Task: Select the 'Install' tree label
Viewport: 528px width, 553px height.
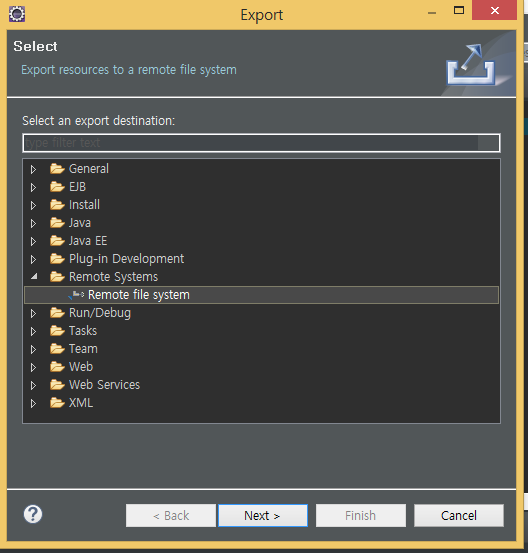Action: pos(84,205)
